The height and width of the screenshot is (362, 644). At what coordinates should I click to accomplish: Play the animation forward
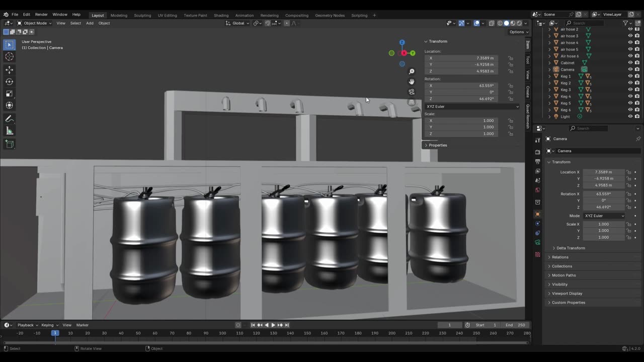[x=273, y=325]
